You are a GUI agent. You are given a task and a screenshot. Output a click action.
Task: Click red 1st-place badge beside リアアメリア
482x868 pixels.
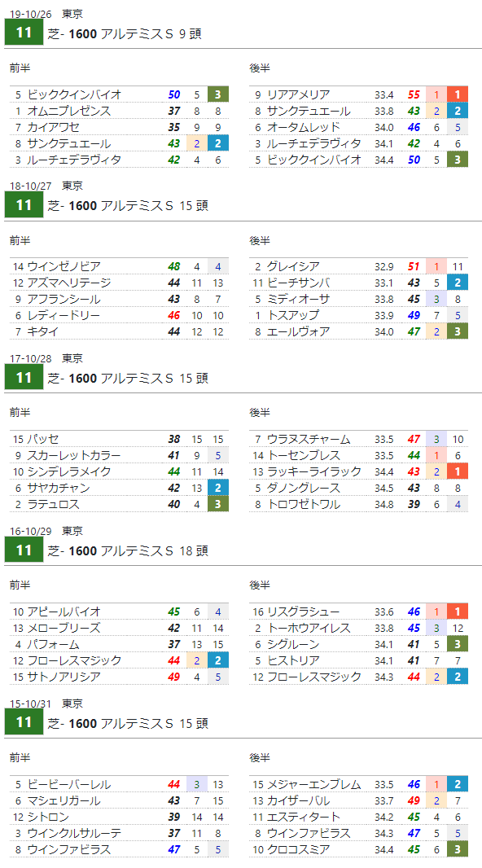click(x=457, y=94)
